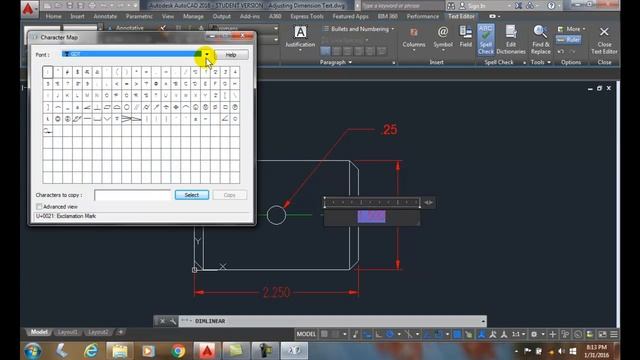Viewport: 640px width, 360px height.
Task: Expand the More options dropdown
Action: click(571, 29)
